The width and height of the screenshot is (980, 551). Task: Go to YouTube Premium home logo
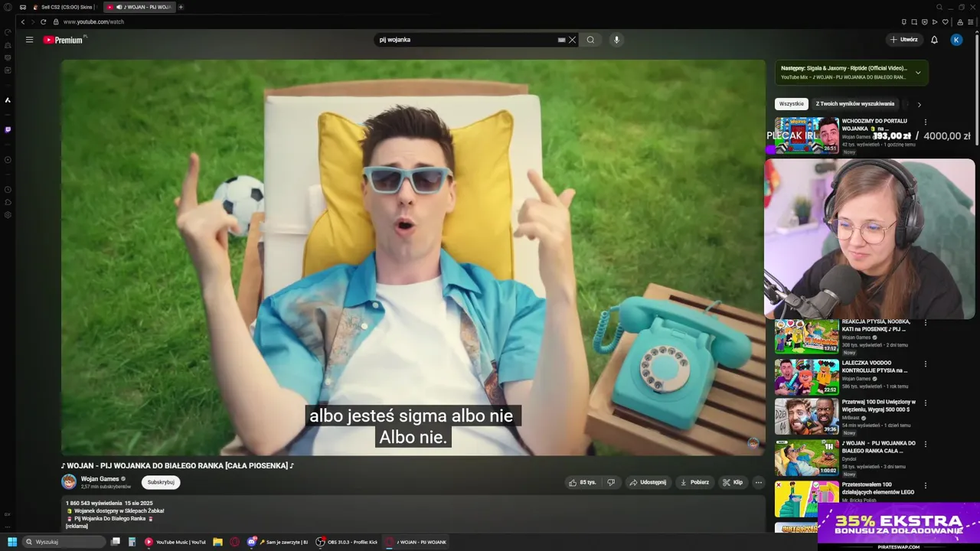click(64, 40)
